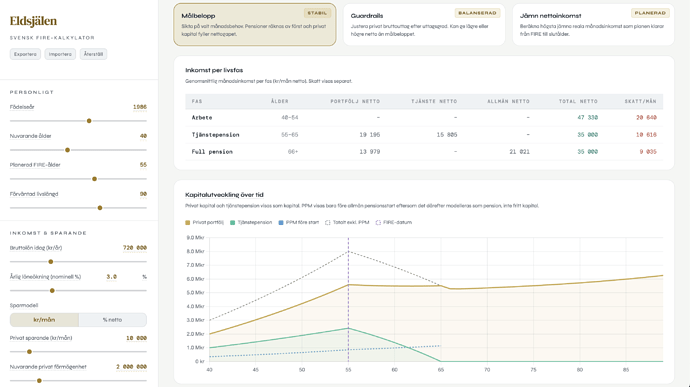Viewport: 690px width, 387px height.
Task: Edit the Nuvarande ålder value 40
Action: click(143, 136)
